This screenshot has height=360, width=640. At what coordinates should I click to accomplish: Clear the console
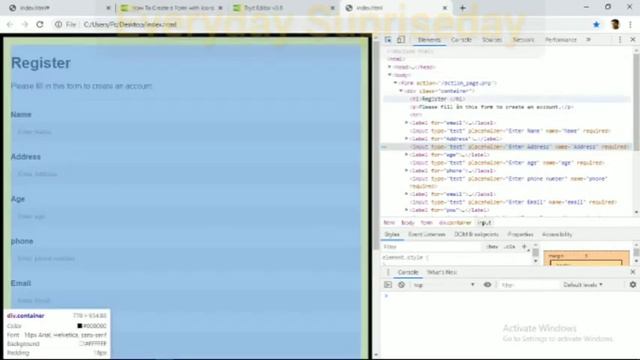[401, 285]
